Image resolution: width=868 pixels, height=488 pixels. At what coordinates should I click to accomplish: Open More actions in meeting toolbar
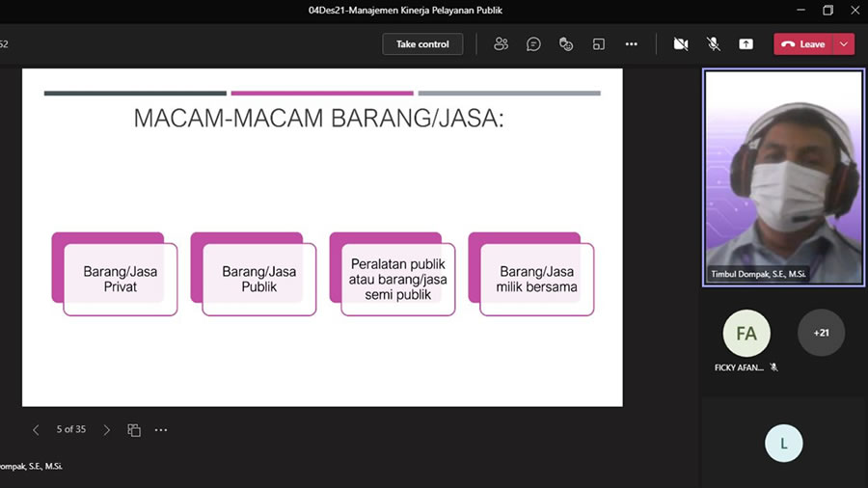[x=632, y=44]
